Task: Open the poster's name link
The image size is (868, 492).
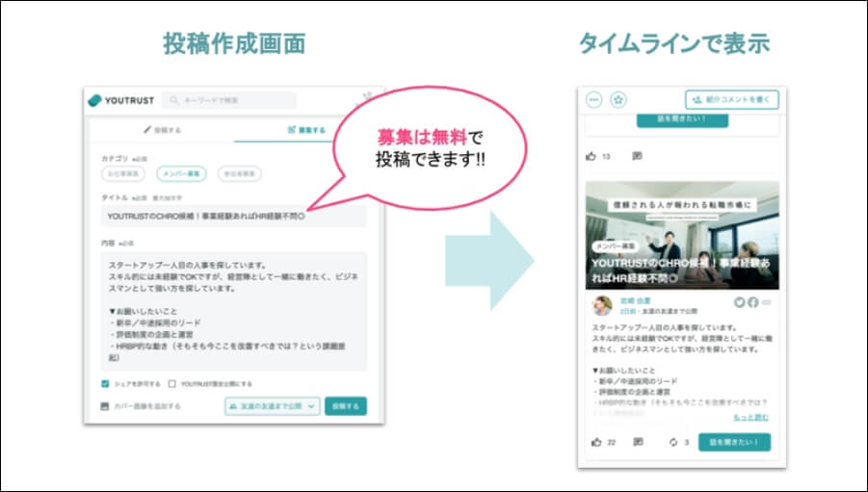Action: [635, 301]
